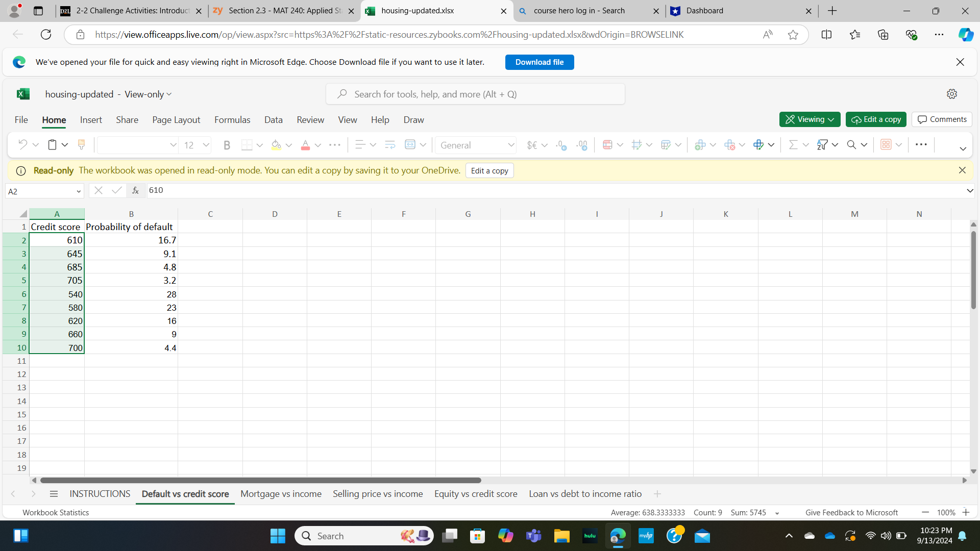Click Edit a copy in read-only bar
This screenshot has height=551, width=980.
click(489, 171)
